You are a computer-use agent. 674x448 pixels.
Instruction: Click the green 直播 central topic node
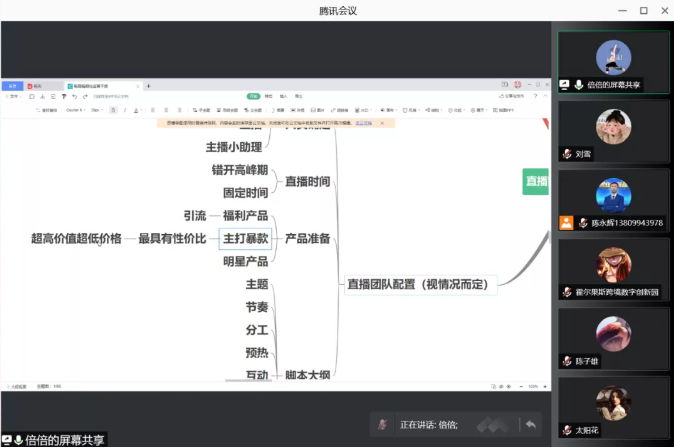(x=536, y=181)
